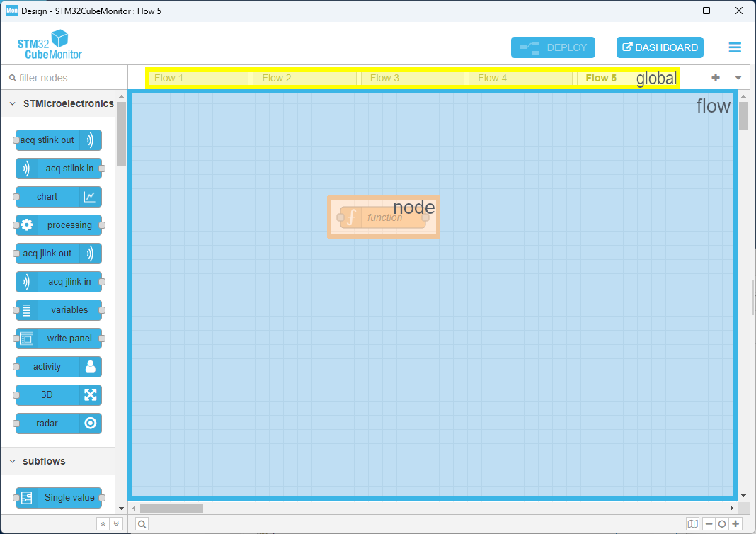Viewport: 756px width, 534px height.
Task: Select the write panel node
Action: 59,338
